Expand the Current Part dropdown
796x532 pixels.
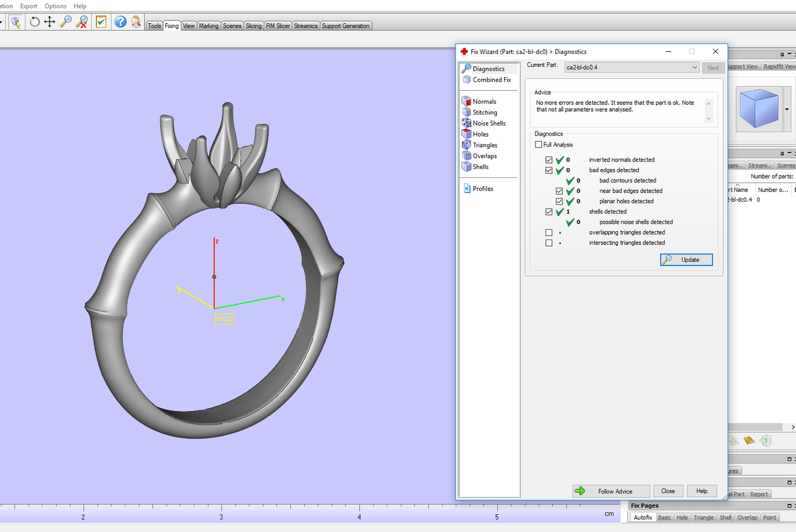click(694, 67)
